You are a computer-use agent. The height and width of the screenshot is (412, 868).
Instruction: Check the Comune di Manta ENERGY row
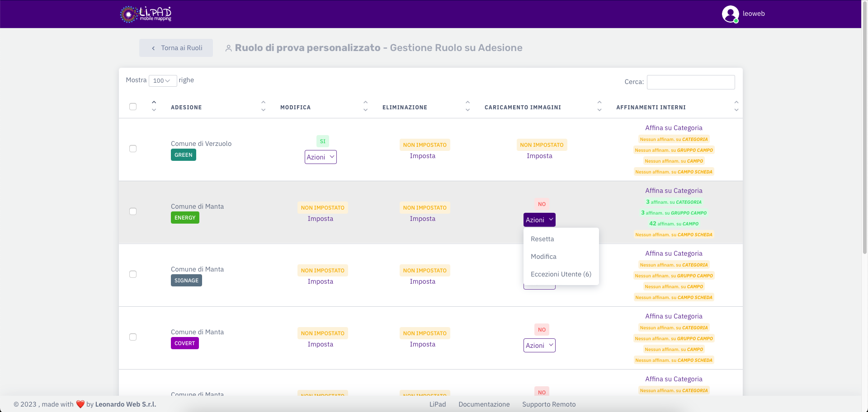(x=133, y=211)
